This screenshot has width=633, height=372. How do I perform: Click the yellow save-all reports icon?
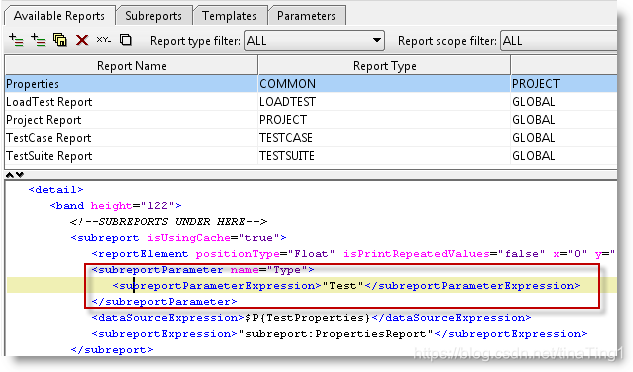pos(60,40)
